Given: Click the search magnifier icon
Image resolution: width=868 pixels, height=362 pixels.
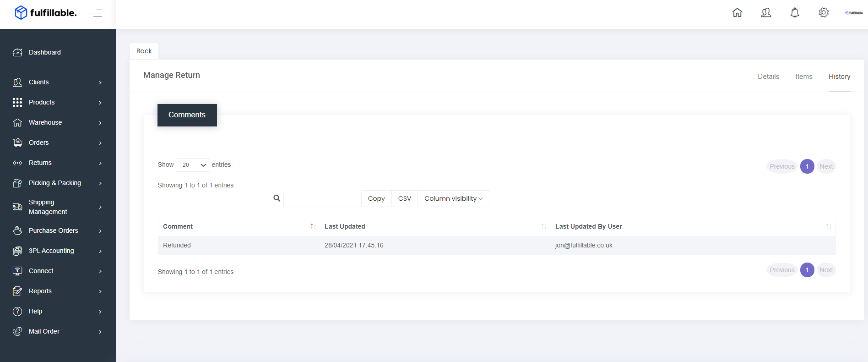Looking at the screenshot, I should click(277, 198).
